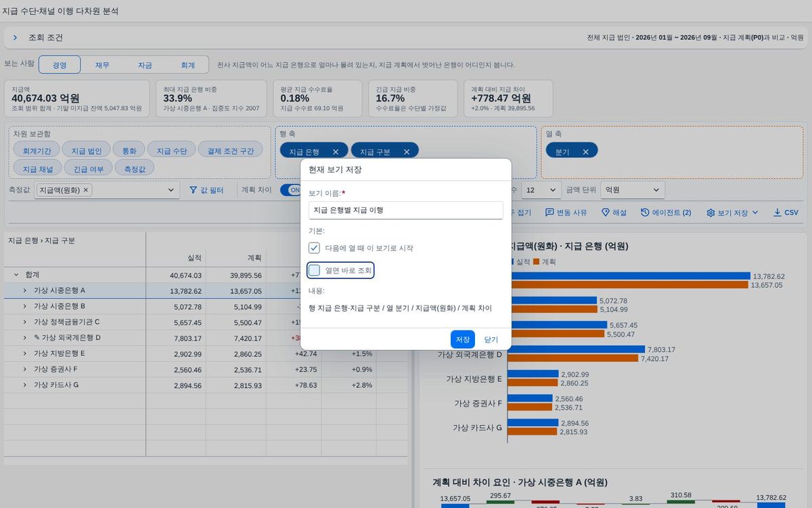Select the 지급 채널 dimension chip
Image resolution: width=812 pixels, height=508 pixels.
tap(37, 168)
